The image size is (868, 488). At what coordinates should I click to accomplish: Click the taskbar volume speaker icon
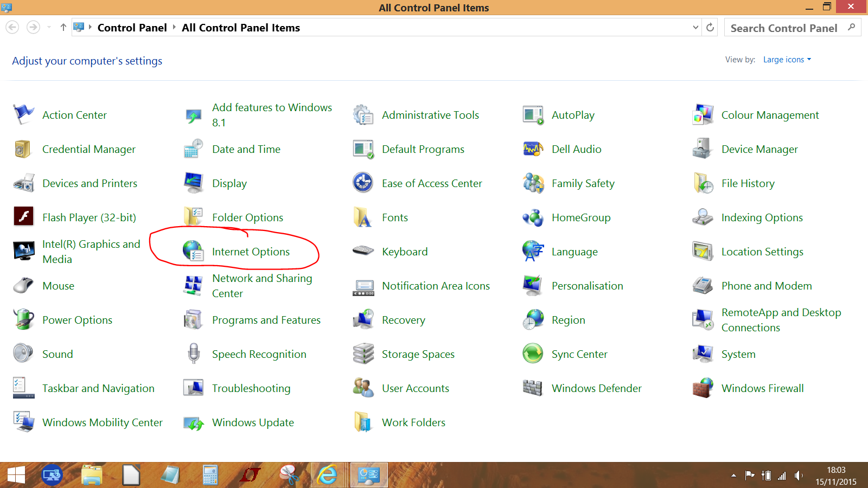(799, 476)
